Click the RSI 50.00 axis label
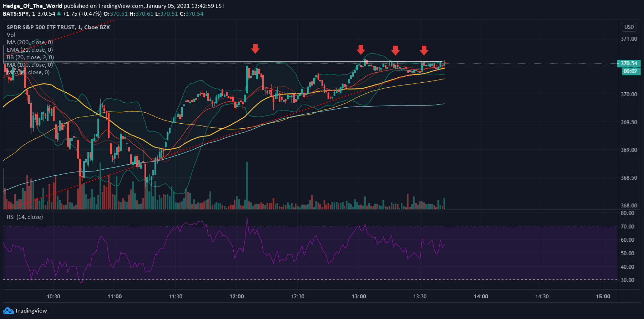Image resolution: width=644 pixels, height=319 pixels. 628,253
